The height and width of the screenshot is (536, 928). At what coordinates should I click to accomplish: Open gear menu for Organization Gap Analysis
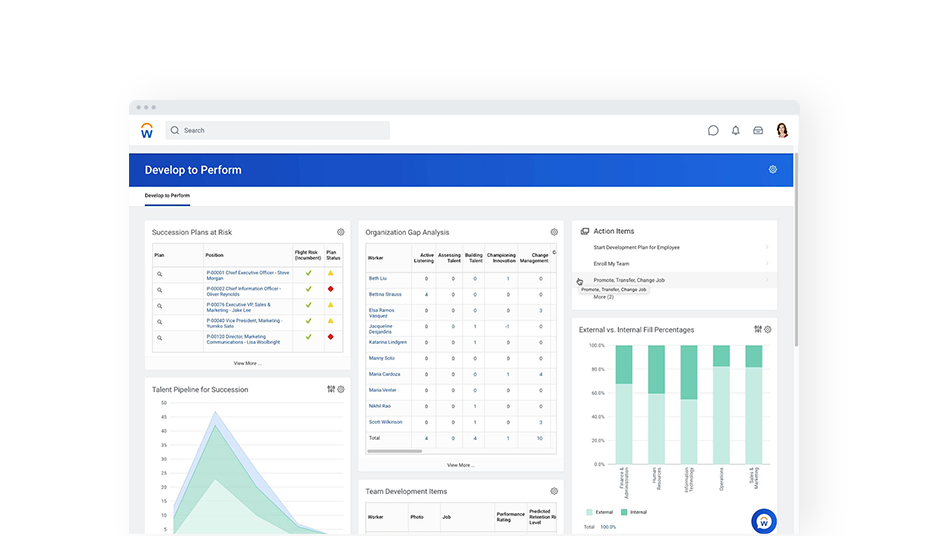click(554, 232)
